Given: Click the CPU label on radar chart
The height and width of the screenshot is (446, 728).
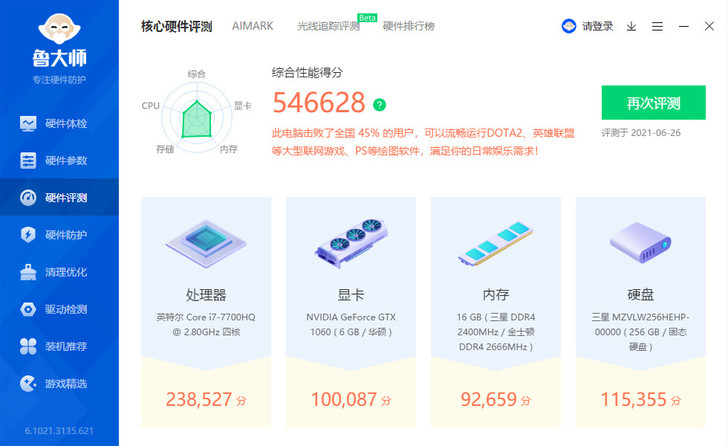Looking at the screenshot, I should pos(150,106).
